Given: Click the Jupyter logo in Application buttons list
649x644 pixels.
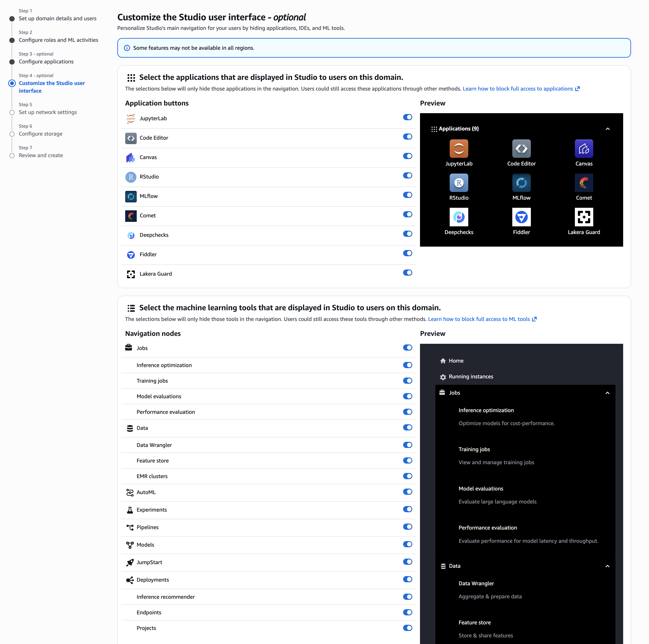Looking at the screenshot, I should click(131, 119).
